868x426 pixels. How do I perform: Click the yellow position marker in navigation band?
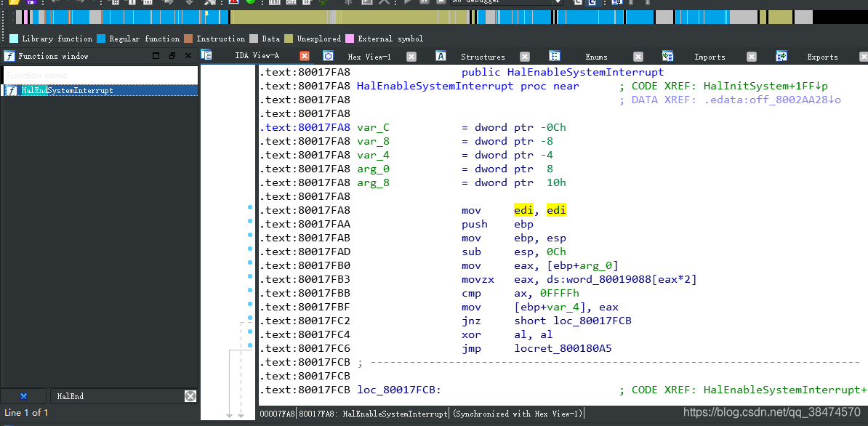[206, 12]
